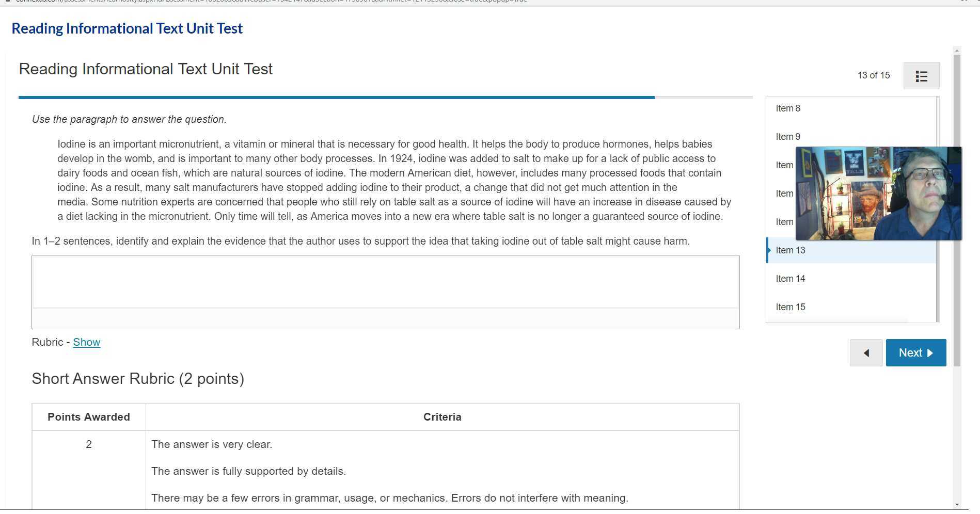980x514 pixels.
Task: Click inside the answer text box
Action: pos(385,282)
